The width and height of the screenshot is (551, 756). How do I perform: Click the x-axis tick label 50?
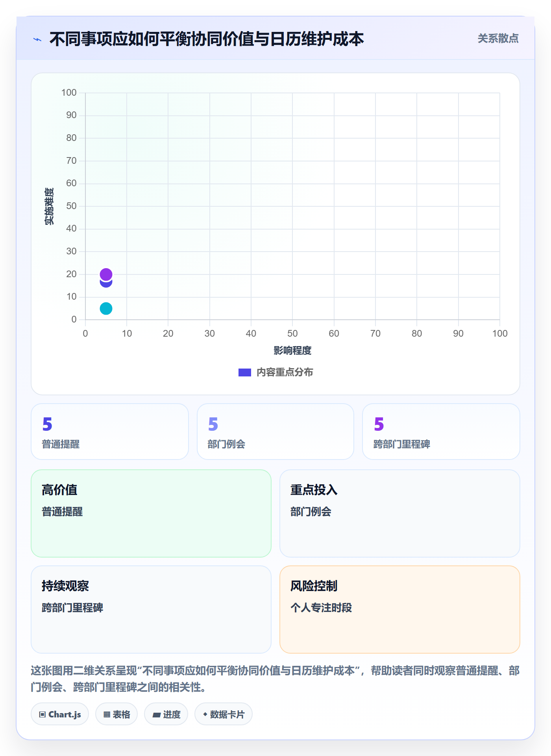click(x=292, y=334)
